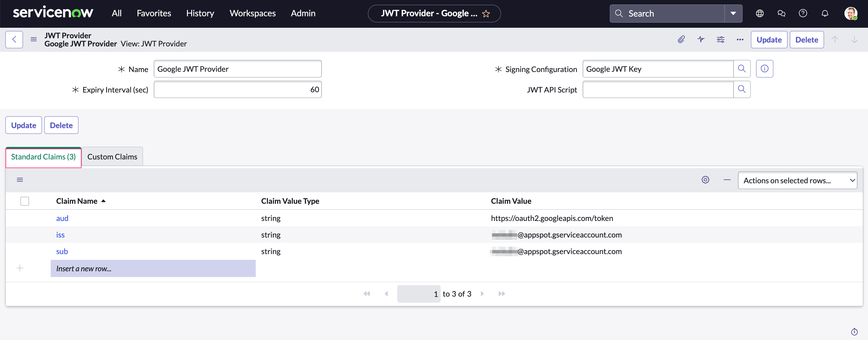Open the Help question mark icon

click(803, 14)
